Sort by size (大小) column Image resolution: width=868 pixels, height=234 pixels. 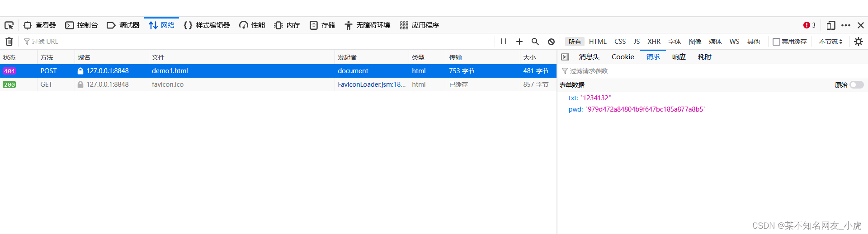point(538,57)
